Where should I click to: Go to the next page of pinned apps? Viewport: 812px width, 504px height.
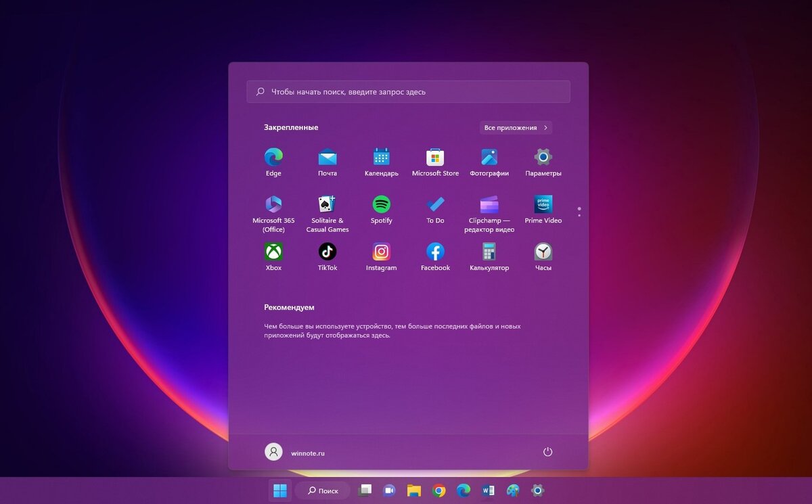pos(579,215)
